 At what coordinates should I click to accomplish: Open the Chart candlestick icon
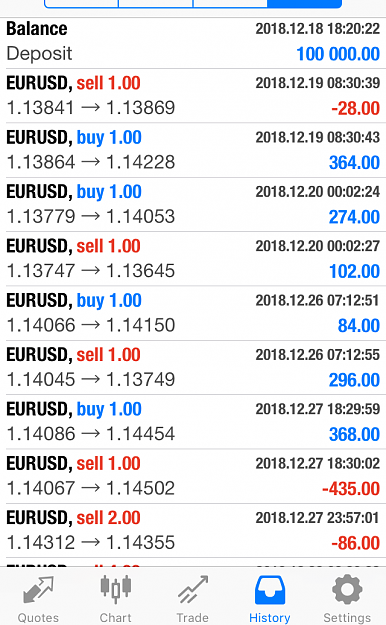point(116,589)
